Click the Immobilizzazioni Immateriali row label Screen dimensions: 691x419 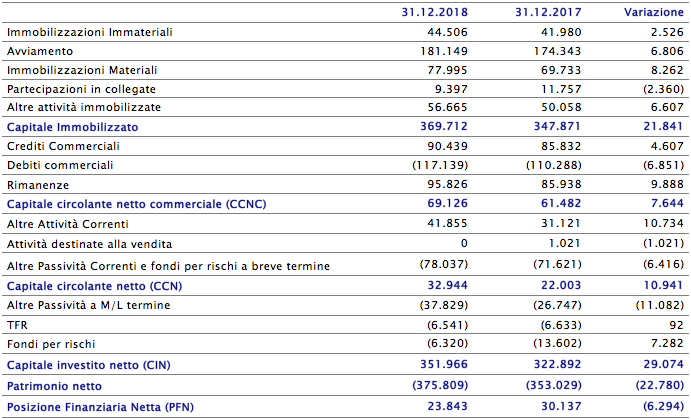tap(89, 31)
